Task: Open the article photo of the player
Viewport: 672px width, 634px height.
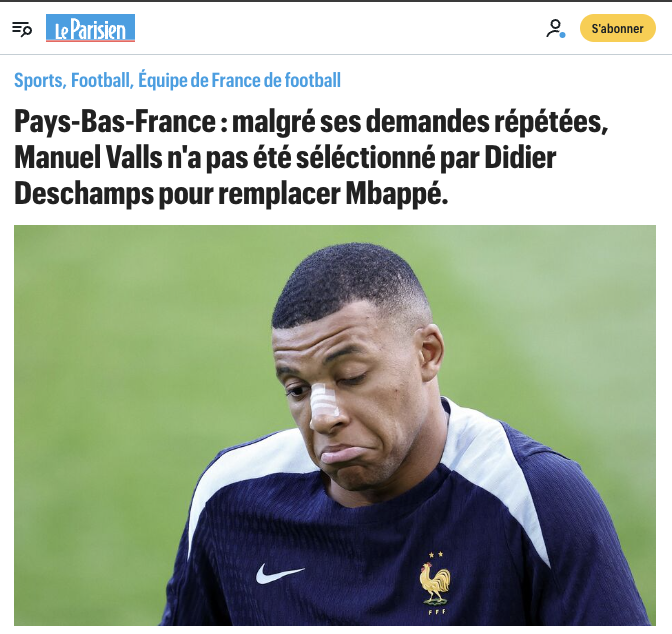Action: click(335, 425)
